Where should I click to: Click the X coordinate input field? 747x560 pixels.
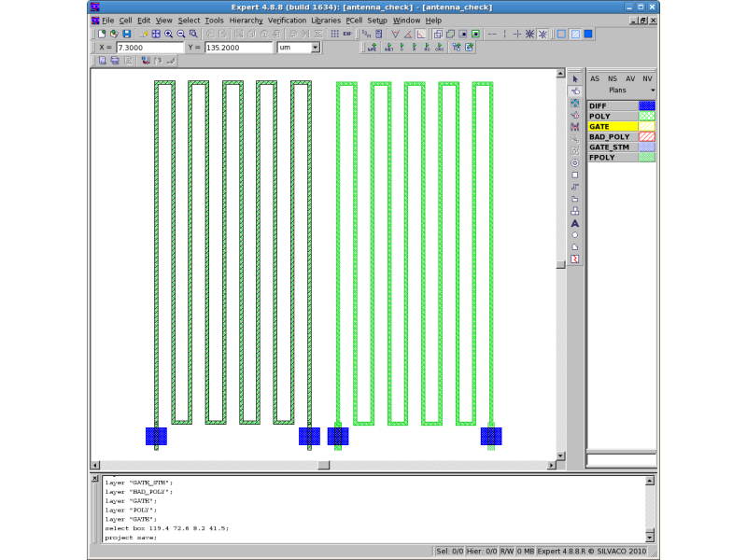coord(149,47)
